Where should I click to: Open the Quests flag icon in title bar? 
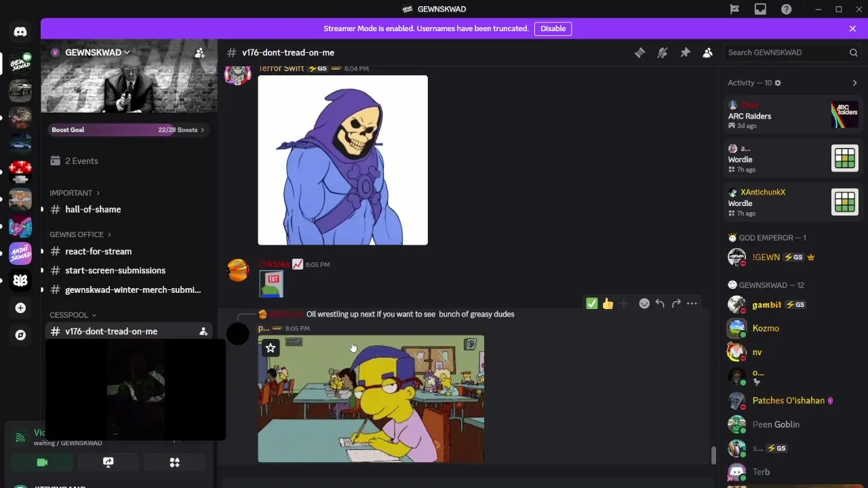pyautogui.click(x=734, y=9)
